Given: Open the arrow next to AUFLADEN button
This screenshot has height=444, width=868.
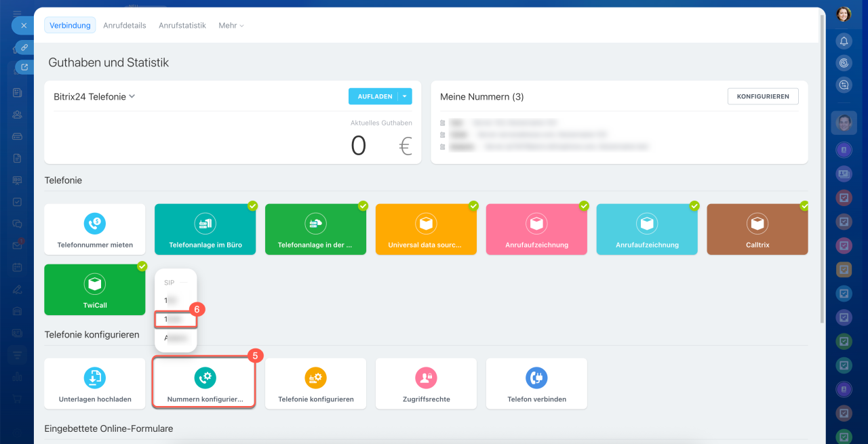Looking at the screenshot, I should tap(405, 96).
